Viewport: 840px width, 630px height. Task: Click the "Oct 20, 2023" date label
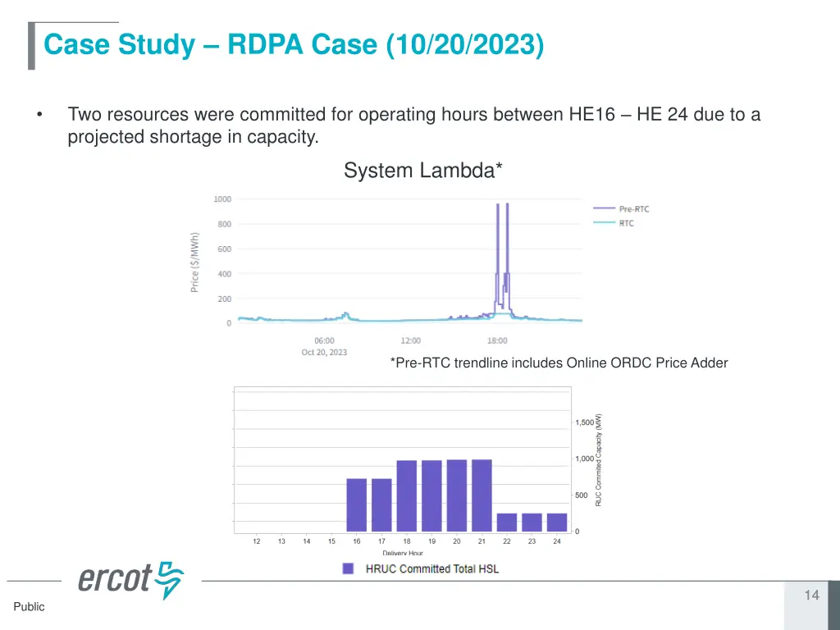[324, 353]
